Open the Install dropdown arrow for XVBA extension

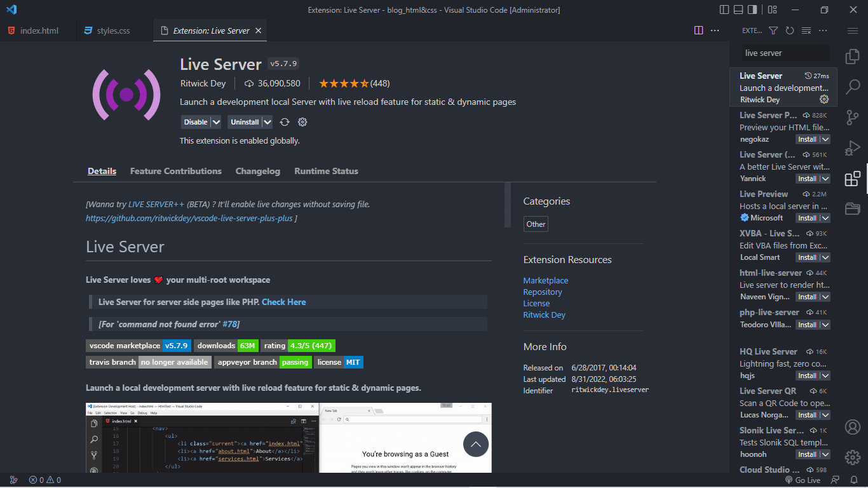coord(825,257)
